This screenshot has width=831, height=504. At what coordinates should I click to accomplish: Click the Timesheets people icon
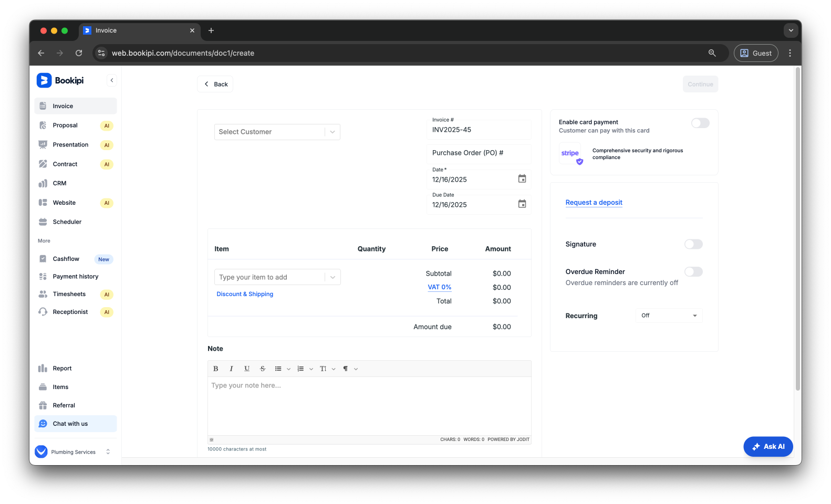pos(43,294)
